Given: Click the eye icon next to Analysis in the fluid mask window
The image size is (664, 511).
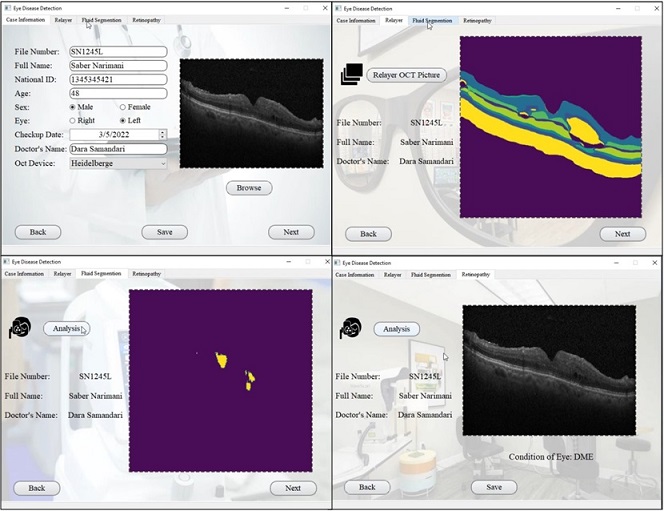Looking at the screenshot, I should pyautogui.click(x=19, y=329).
